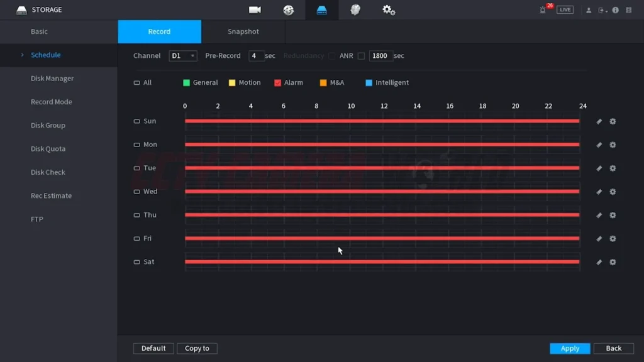
Task: Click the eraser icon for Sunday row
Action: pyautogui.click(x=599, y=121)
